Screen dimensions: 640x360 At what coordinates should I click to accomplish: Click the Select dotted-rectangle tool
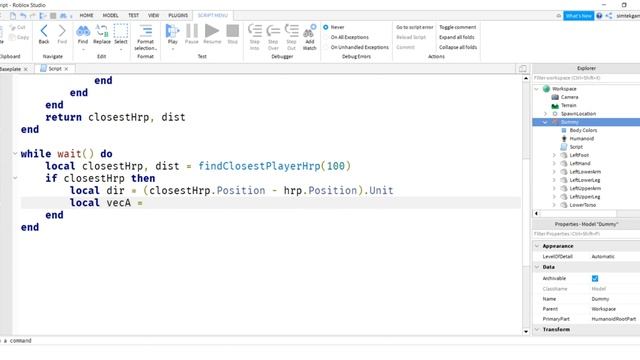click(121, 31)
